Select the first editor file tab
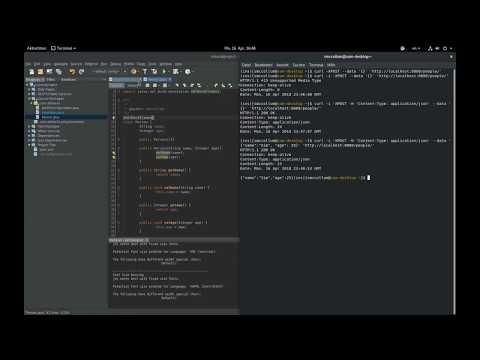Viewport: 480px width, 360px height. [x=125, y=80]
